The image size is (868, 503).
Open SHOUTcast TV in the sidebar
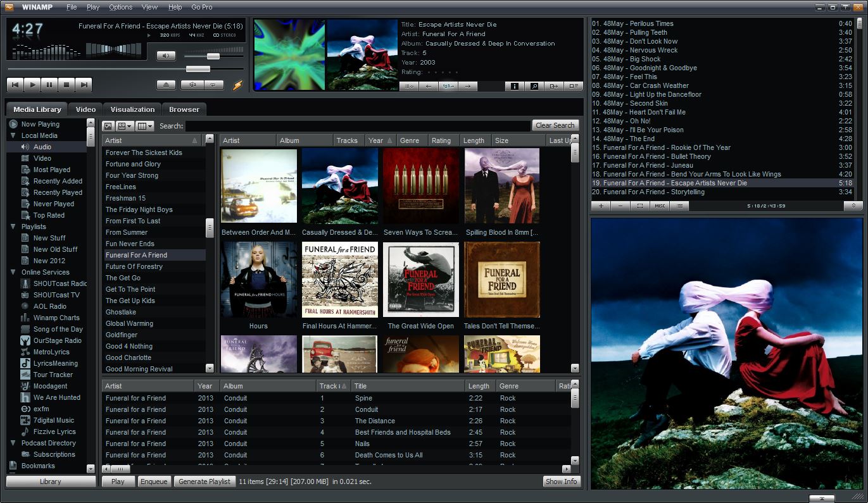pos(56,295)
